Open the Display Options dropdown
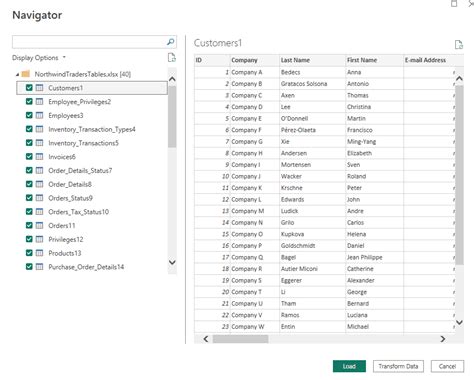 point(39,58)
